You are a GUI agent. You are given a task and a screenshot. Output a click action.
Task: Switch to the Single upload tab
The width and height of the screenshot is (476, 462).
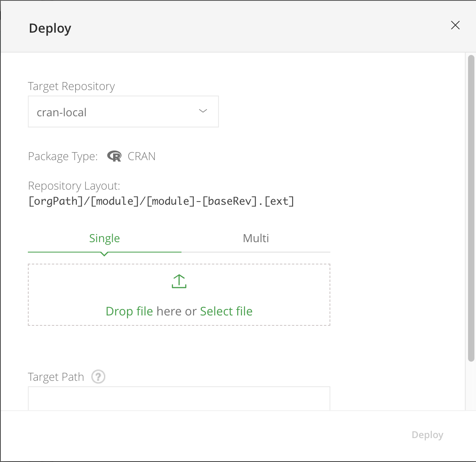tap(104, 238)
